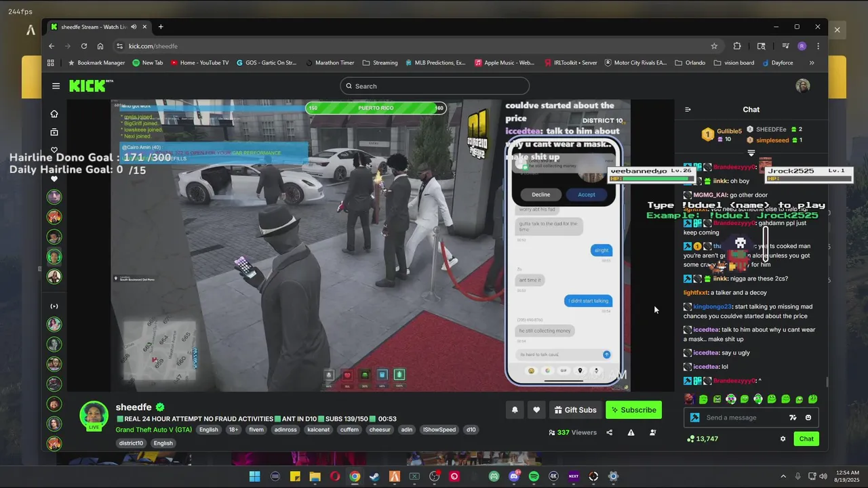Open Steam from the taskbar
The width and height of the screenshot is (868, 488).
click(x=374, y=476)
